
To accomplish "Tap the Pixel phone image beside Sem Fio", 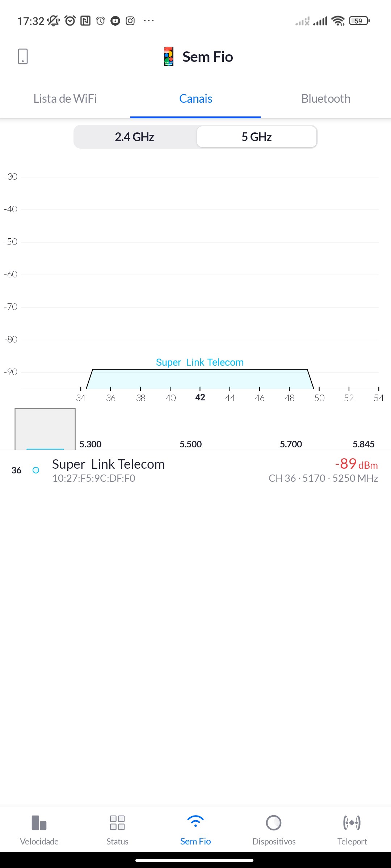I will coord(168,56).
